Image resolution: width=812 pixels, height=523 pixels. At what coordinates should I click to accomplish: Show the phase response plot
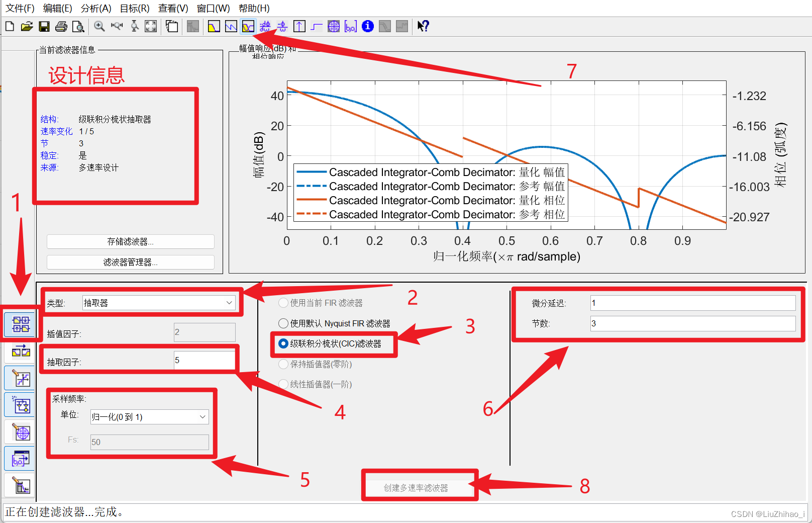point(231,26)
